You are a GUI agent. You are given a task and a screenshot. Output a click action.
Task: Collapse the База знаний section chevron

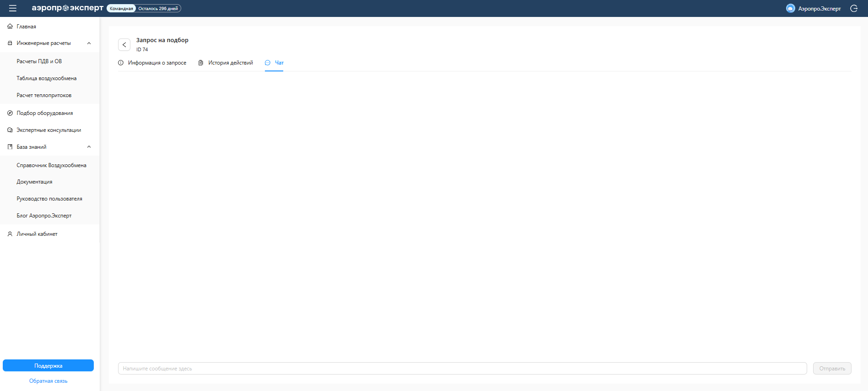pos(89,147)
